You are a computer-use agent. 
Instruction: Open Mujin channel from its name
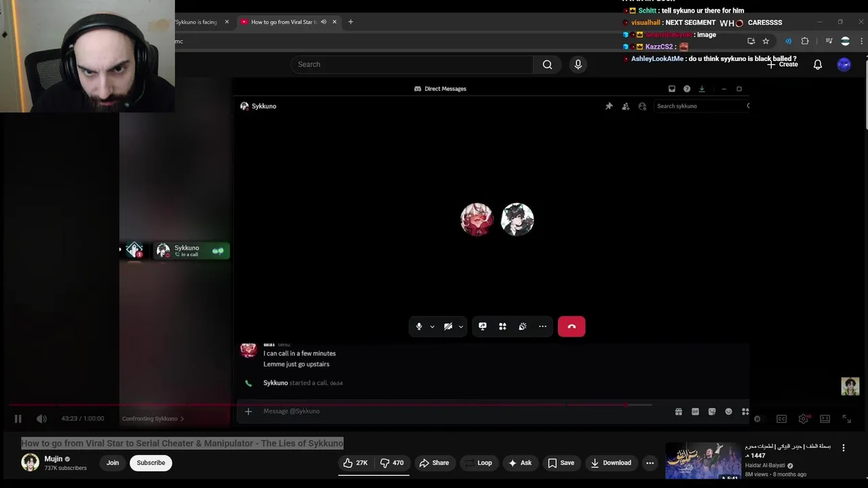click(53, 459)
